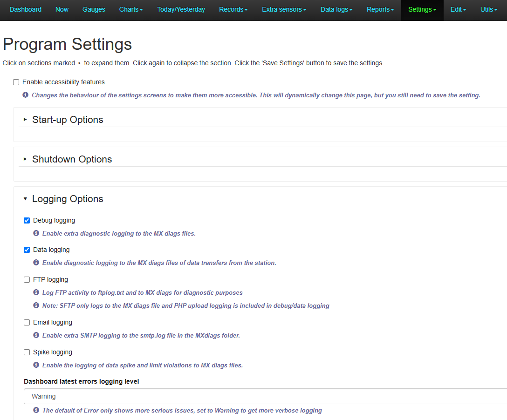Click info icon under Data logging
Viewport: 507px width, 420px height.
(x=36, y=263)
